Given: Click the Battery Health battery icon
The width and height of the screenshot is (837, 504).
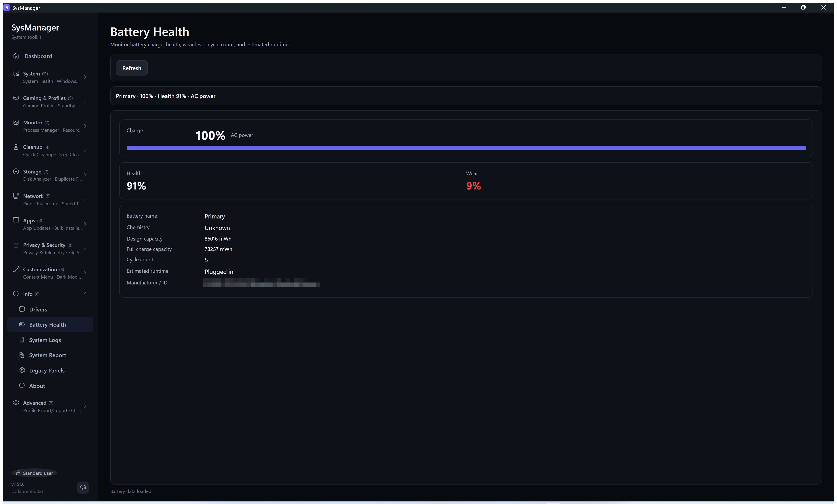Looking at the screenshot, I should pyautogui.click(x=22, y=324).
